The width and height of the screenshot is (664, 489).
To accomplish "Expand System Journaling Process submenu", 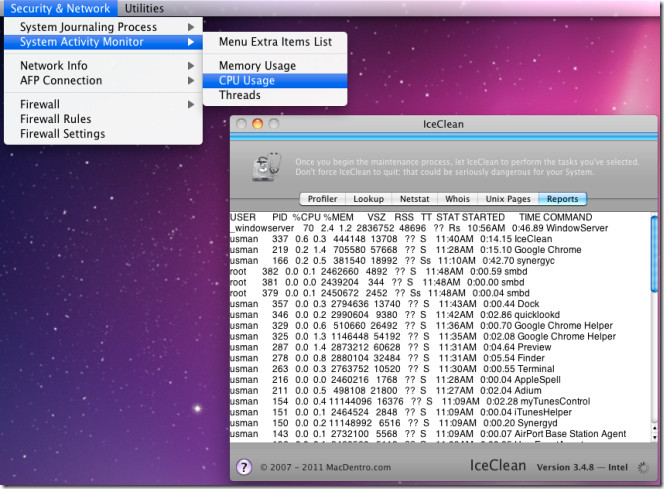I will pyautogui.click(x=103, y=27).
